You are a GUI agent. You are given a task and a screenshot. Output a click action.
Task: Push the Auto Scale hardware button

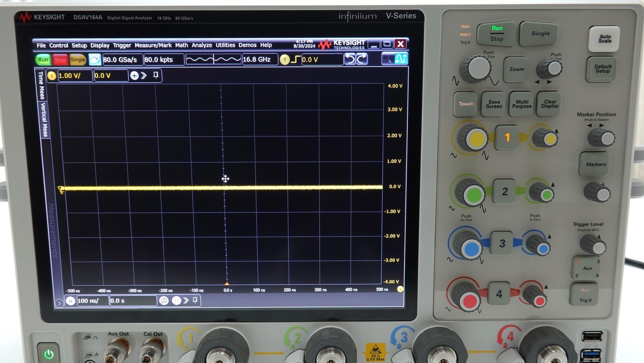point(604,39)
